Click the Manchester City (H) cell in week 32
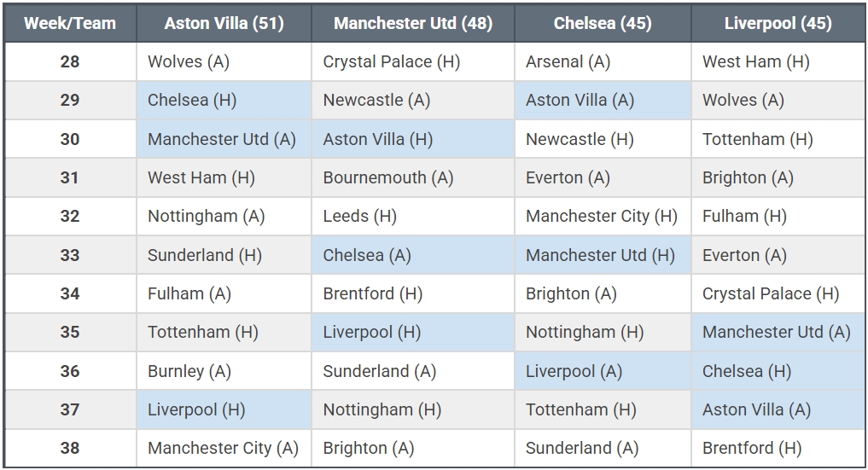Screen dimensions: 868x470 click(601, 216)
